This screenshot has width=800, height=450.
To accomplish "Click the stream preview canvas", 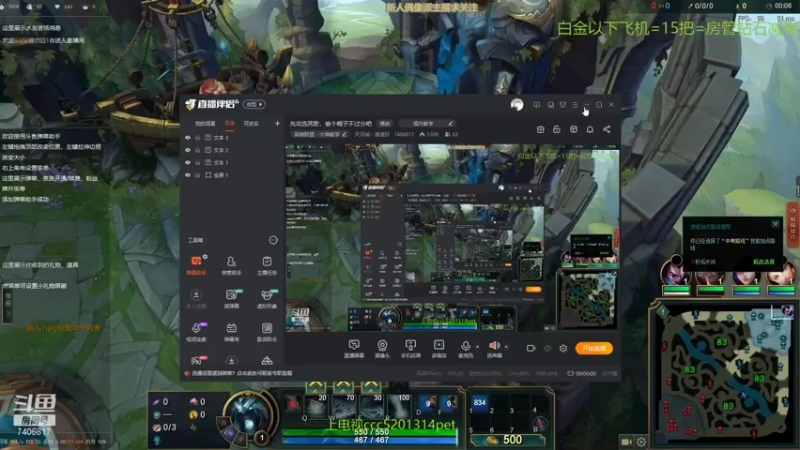I will (x=452, y=237).
